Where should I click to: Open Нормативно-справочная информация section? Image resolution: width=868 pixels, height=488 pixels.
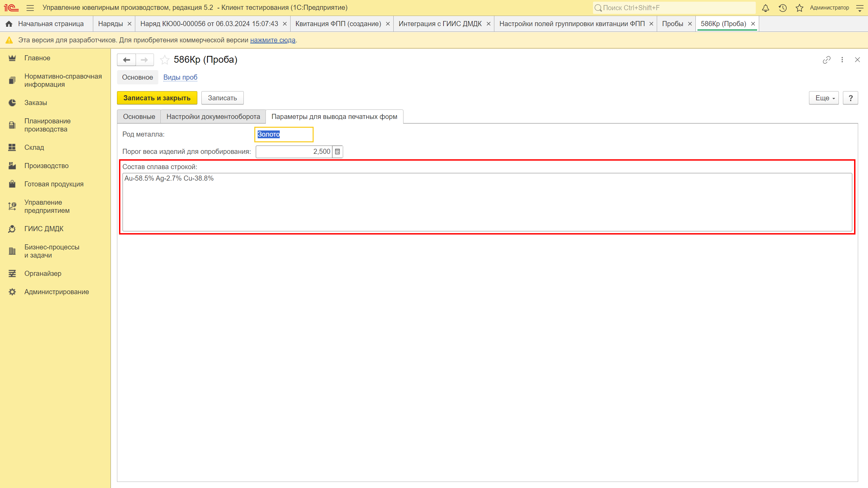point(55,80)
